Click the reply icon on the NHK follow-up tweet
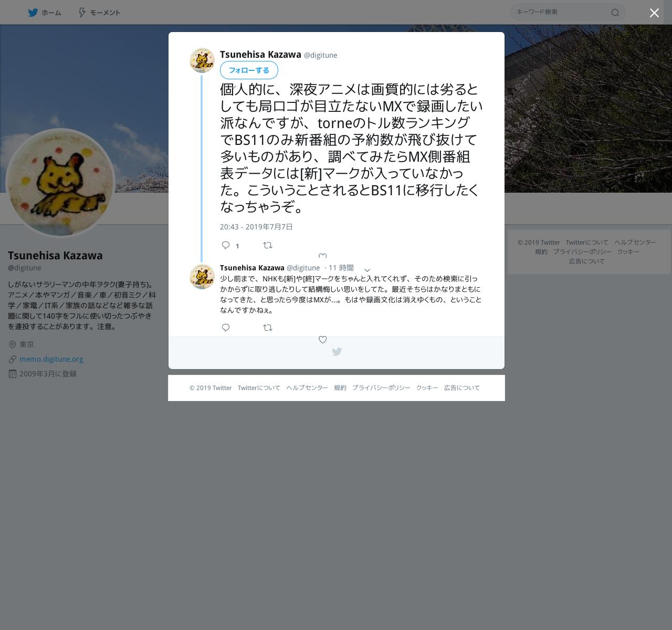The width and height of the screenshot is (672, 630). click(x=226, y=328)
